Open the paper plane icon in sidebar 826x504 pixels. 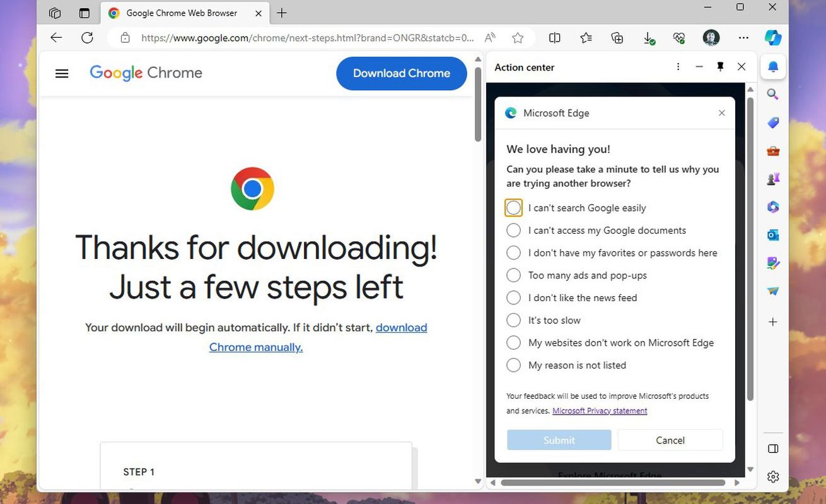pyautogui.click(x=773, y=291)
